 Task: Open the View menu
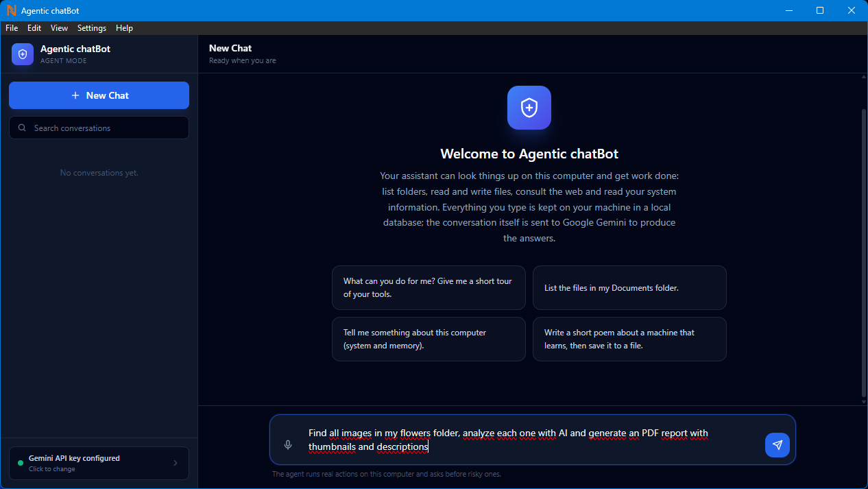point(60,28)
